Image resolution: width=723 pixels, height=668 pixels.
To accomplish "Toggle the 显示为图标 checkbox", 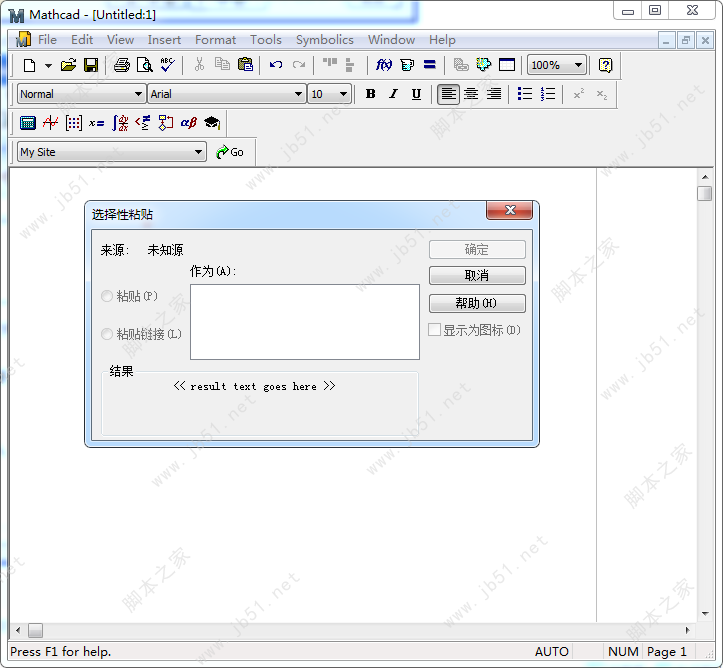I will (x=435, y=330).
